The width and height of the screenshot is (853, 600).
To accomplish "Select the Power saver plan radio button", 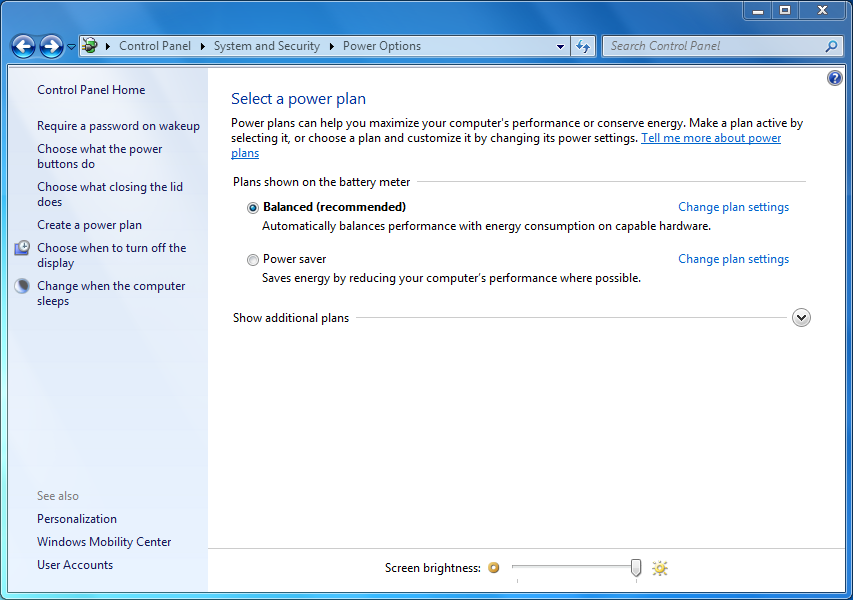I will click(252, 260).
